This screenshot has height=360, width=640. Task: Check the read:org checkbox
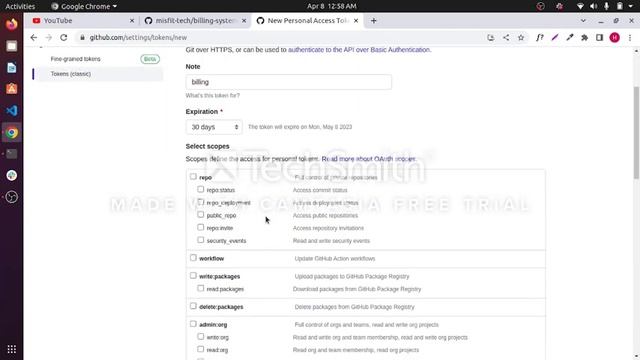(x=200, y=349)
